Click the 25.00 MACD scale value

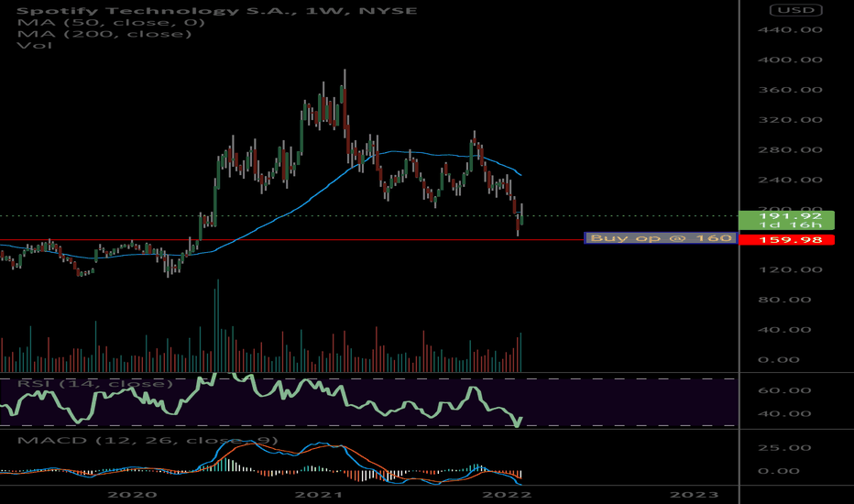[785, 447]
